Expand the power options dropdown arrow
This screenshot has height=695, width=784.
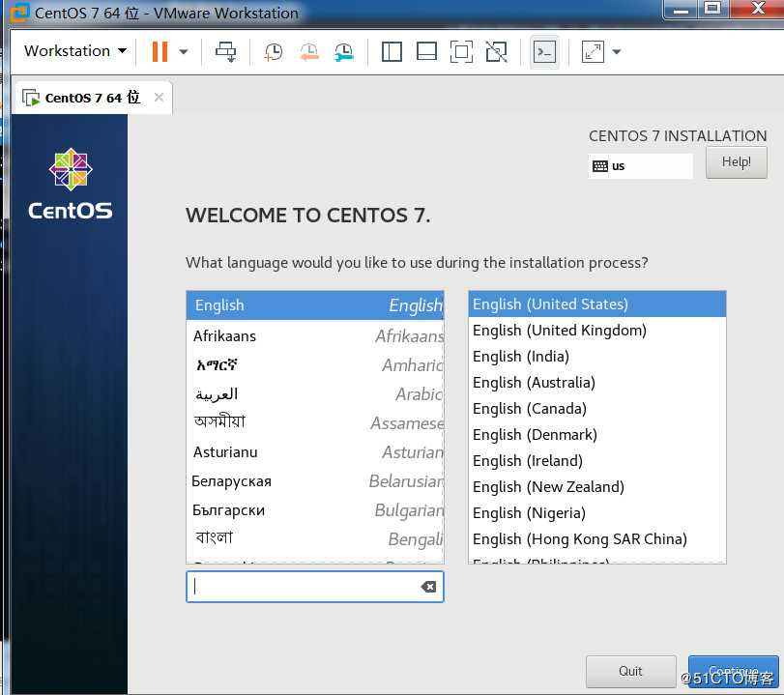(184, 51)
